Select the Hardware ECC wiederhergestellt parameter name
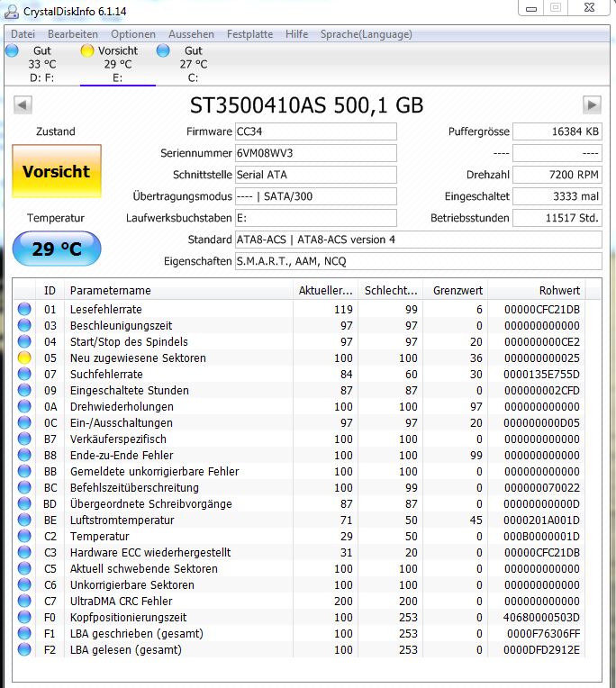 [x=150, y=552]
